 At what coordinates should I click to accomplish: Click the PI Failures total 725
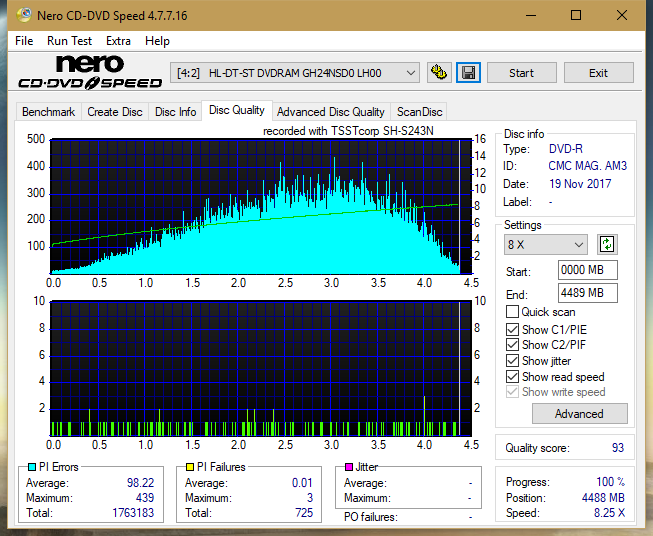pyautogui.click(x=304, y=513)
